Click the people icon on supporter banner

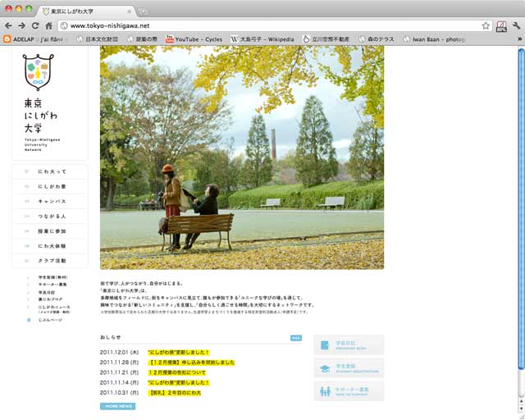click(x=325, y=391)
